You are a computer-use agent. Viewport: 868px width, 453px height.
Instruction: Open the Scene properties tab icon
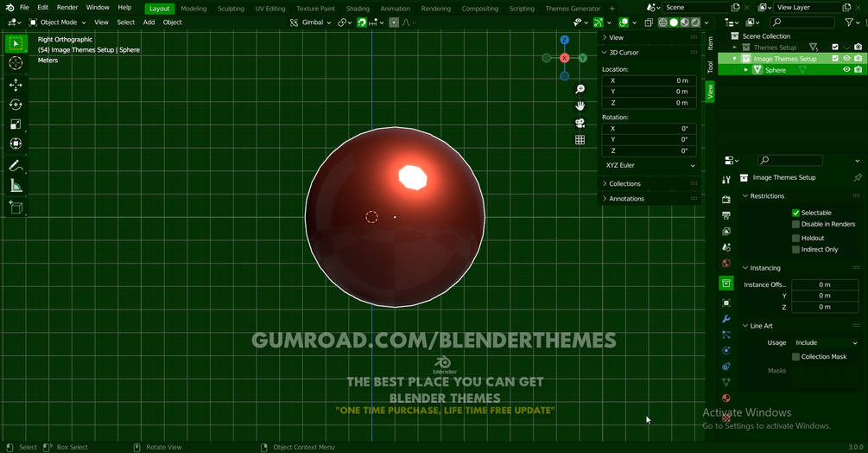pyautogui.click(x=726, y=247)
